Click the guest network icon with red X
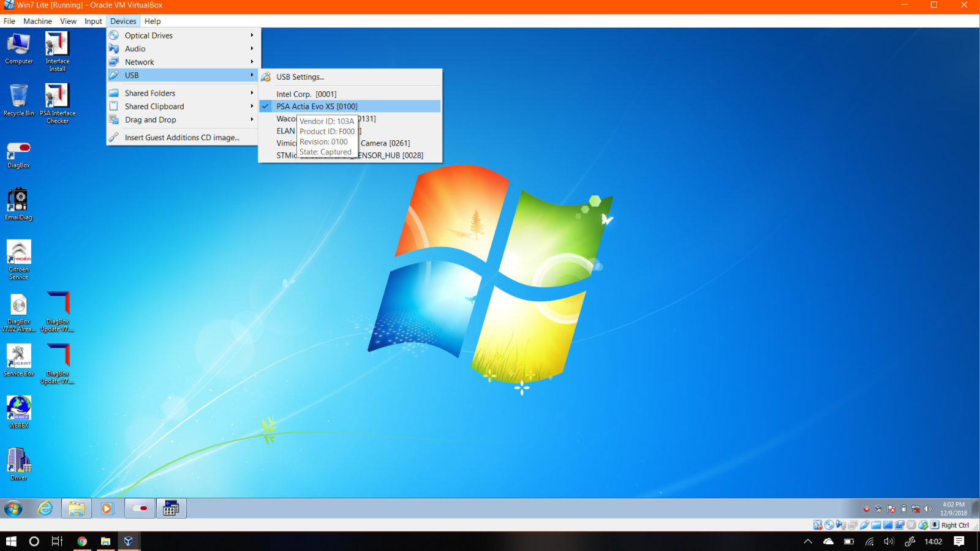This screenshot has height=551, width=980. pyautogui.click(x=916, y=509)
